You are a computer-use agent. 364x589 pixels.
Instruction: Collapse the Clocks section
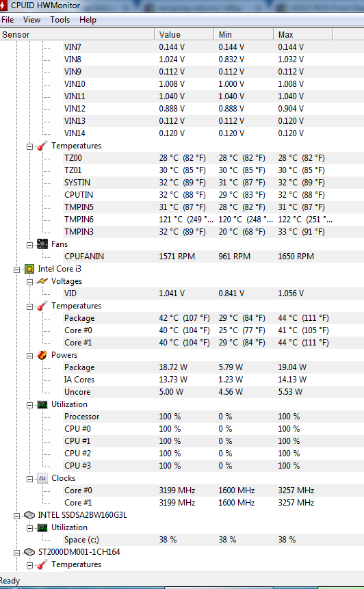pyautogui.click(x=29, y=479)
